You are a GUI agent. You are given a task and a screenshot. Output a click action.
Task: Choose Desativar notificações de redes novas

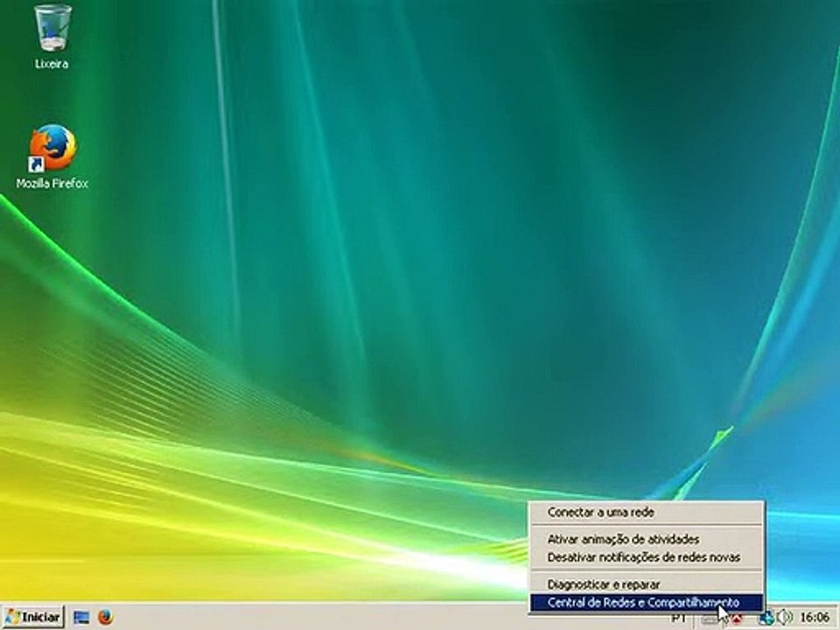coord(646,557)
